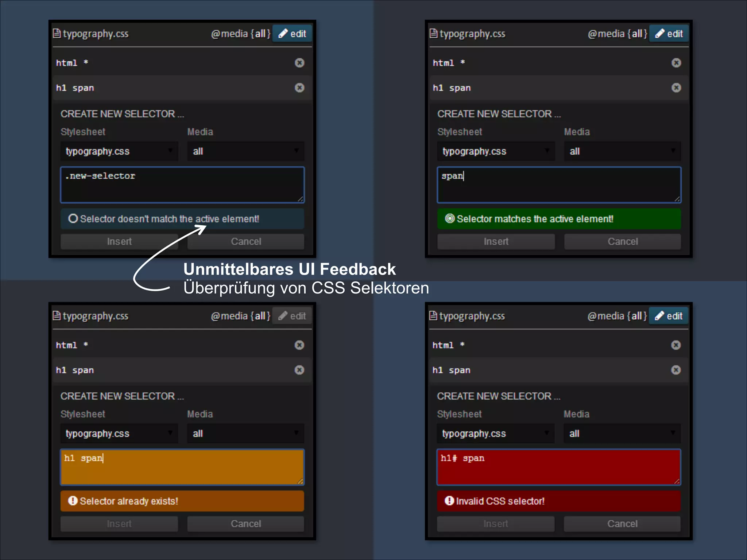This screenshot has height=560, width=747.
Task: Click CREATE NEW SELECTOR heading in bottom-right panel
Action: [499, 396]
